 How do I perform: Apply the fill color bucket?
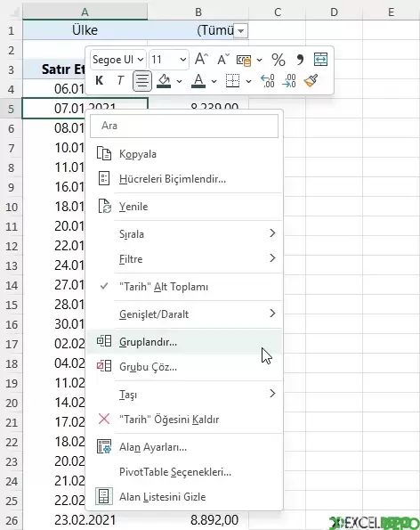click(164, 81)
